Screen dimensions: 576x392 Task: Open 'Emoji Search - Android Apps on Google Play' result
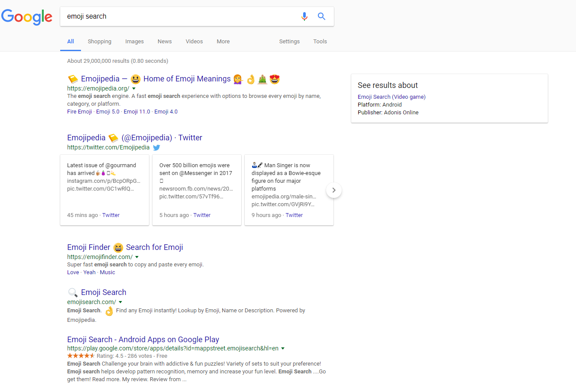click(143, 340)
